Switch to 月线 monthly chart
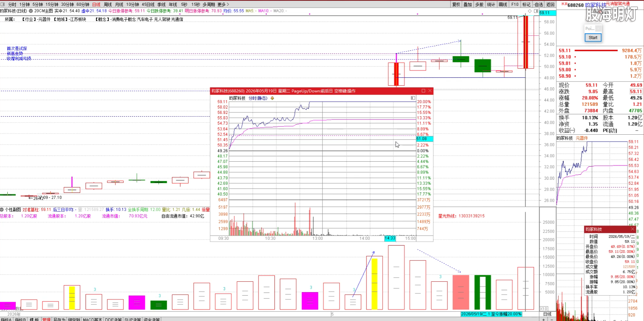This screenshot has height=321, width=644. pyautogui.click(x=119, y=5)
